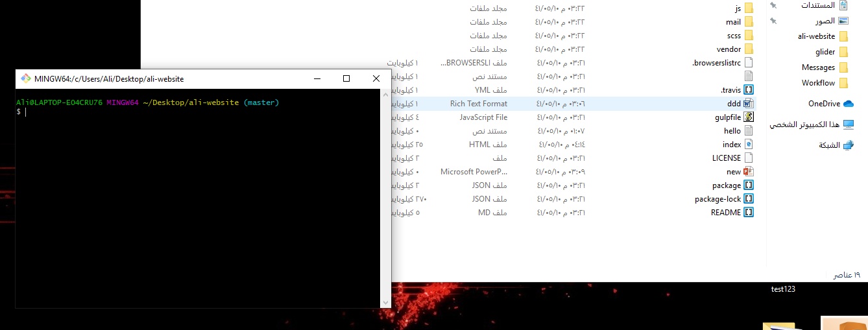The image size is (868, 330).
Task: Select the vendor folder icon
Action: click(x=749, y=49)
